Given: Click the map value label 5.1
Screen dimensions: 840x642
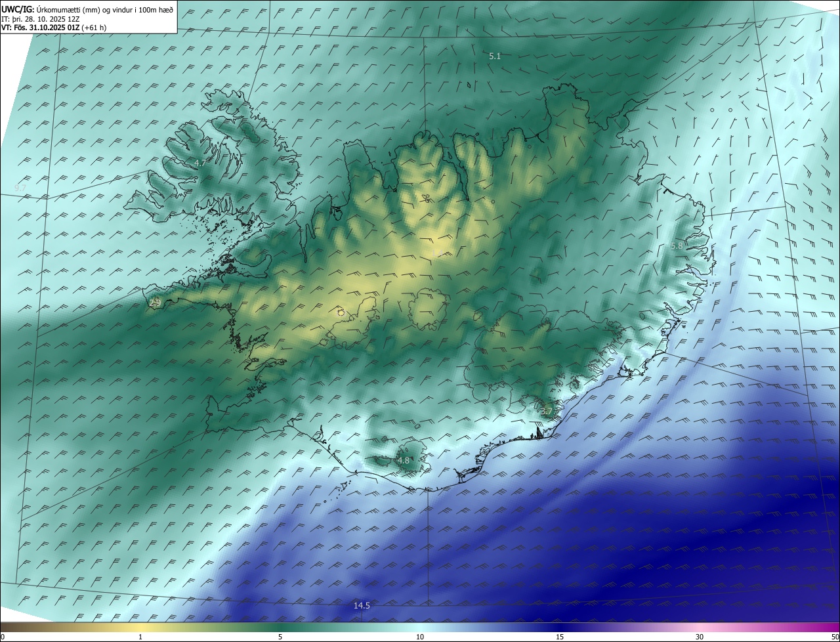Looking at the screenshot, I should coord(495,56).
